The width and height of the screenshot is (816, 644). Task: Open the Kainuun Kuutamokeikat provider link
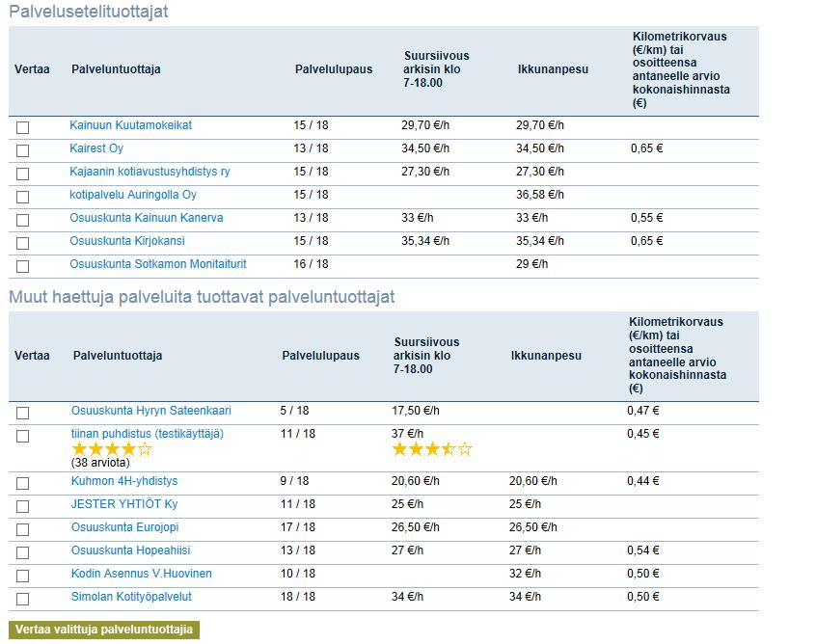tap(130, 125)
